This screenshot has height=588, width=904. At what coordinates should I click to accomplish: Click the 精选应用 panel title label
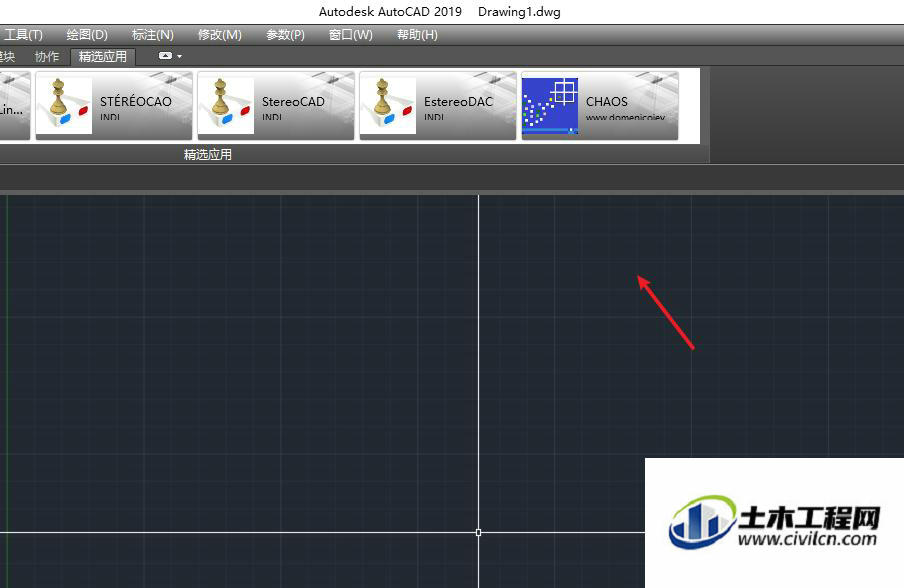(x=208, y=154)
